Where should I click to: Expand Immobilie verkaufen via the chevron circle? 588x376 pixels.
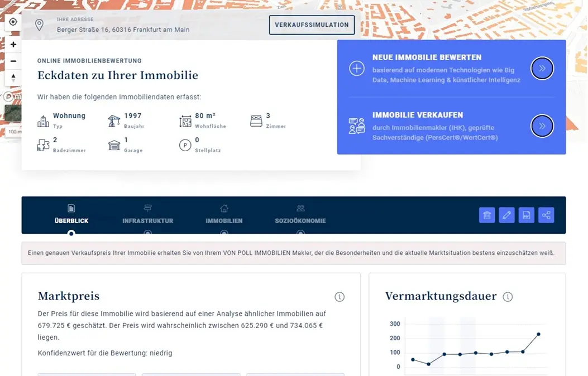click(542, 126)
